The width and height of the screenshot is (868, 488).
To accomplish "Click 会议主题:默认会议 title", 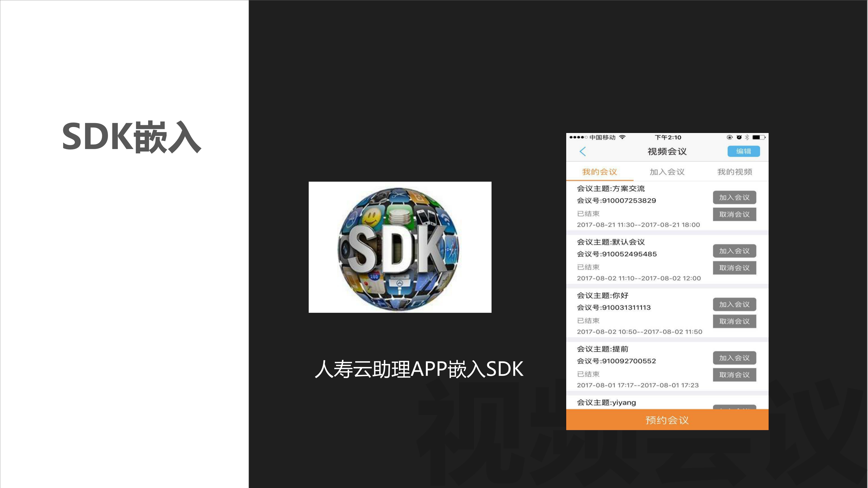I will 611,242.
